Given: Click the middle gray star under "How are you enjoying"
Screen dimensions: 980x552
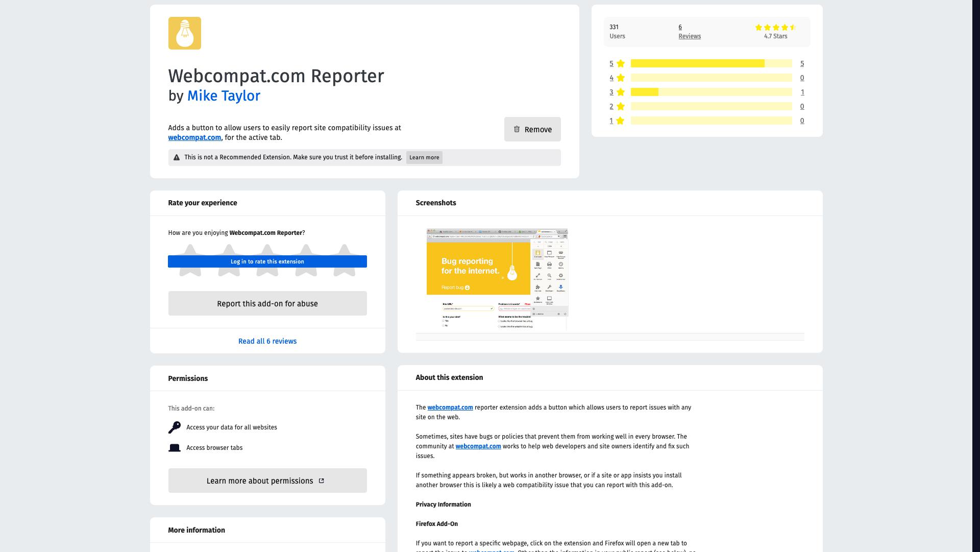Looking at the screenshot, I should (x=267, y=250).
